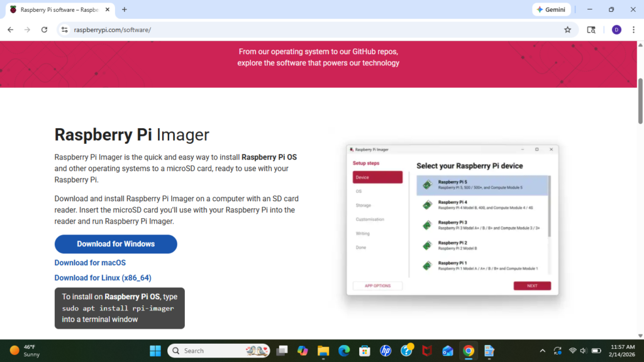Open the Windows Start menu
This screenshot has height=362, width=644.
155,351
